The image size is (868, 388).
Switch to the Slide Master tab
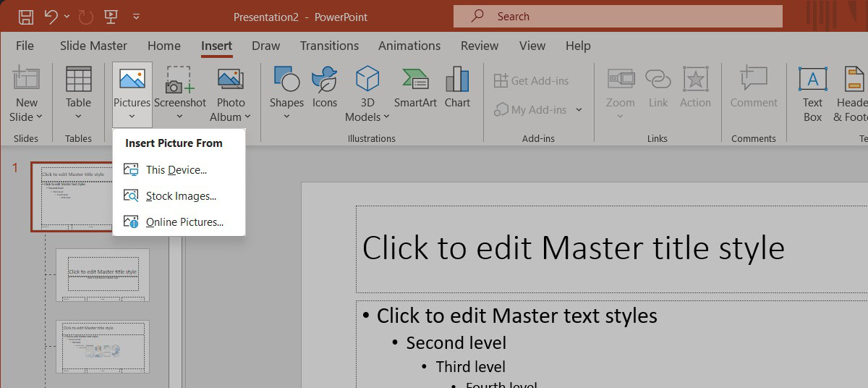(x=93, y=46)
